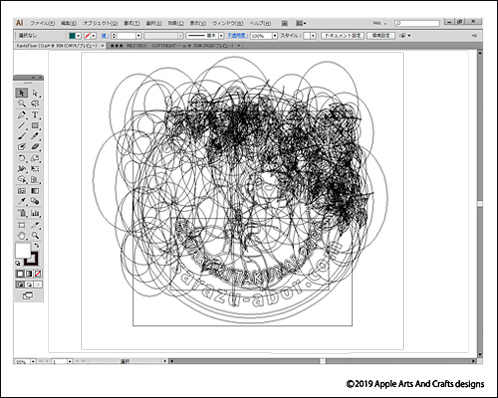The width and height of the screenshot is (498, 398).
Task: Open the 不透明度 link
Action: point(236,35)
